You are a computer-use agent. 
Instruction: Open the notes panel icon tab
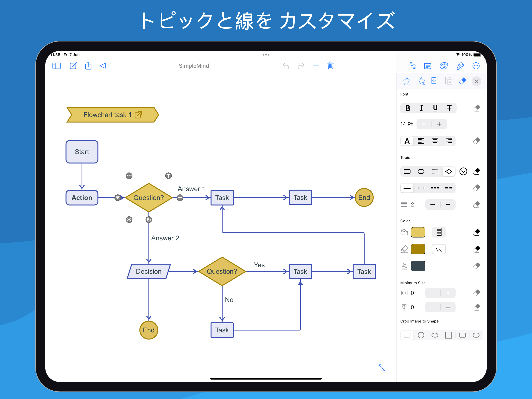(x=428, y=66)
